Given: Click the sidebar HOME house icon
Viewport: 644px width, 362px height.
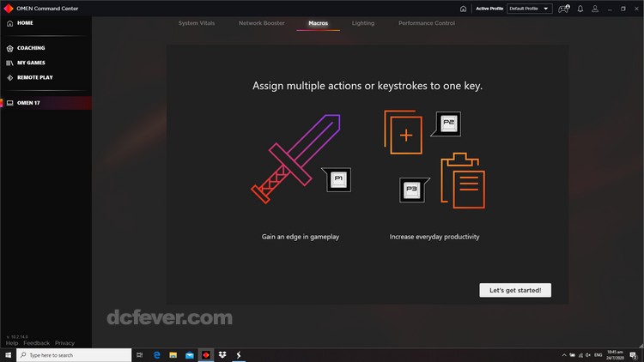Looking at the screenshot, I should (9, 23).
